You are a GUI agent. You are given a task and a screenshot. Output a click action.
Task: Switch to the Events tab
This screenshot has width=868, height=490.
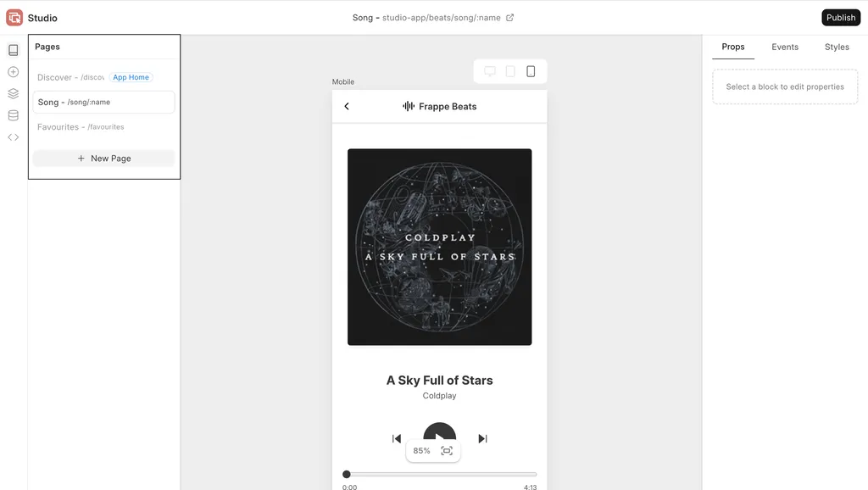coord(785,47)
